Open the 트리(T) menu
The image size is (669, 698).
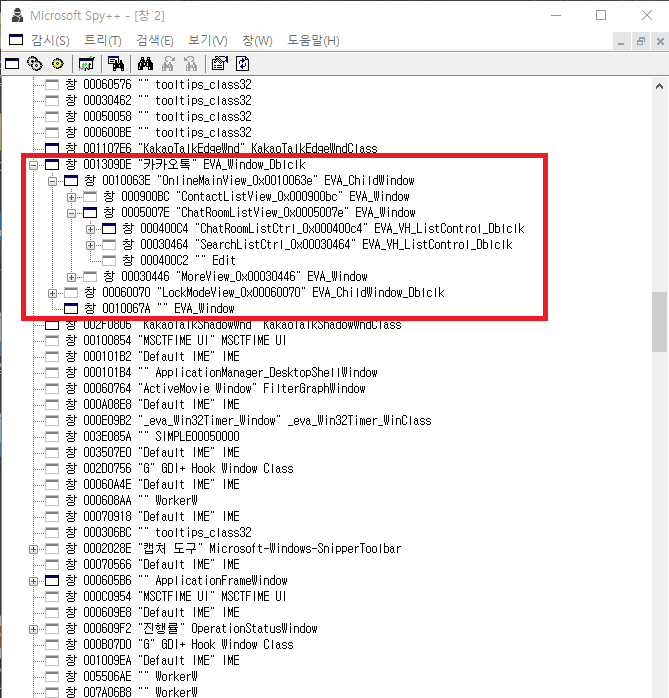(x=103, y=41)
